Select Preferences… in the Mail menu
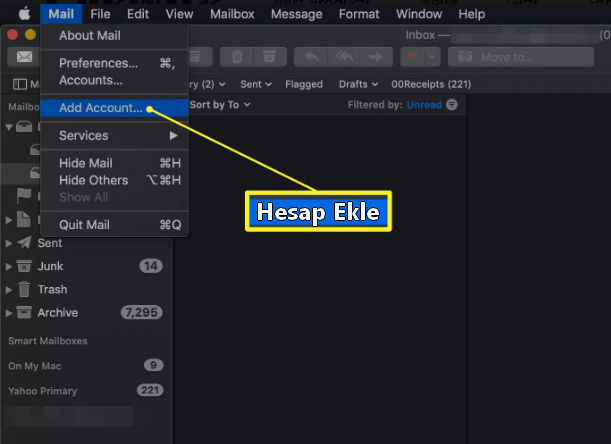The image size is (611, 444). coord(98,63)
